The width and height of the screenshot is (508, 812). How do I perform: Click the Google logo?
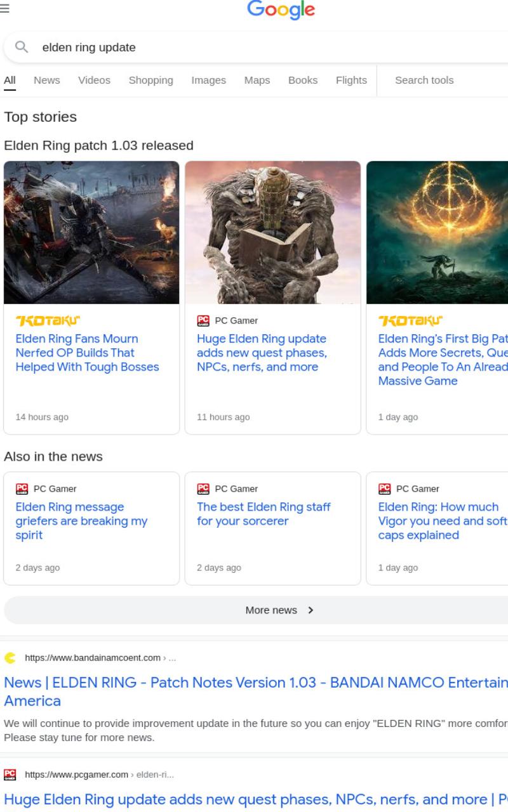281,10
